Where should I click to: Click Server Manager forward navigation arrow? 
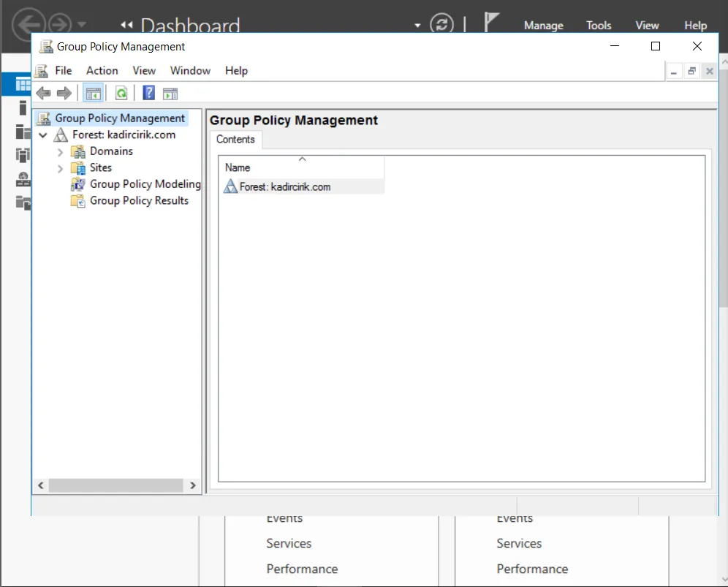coord(61,23)
